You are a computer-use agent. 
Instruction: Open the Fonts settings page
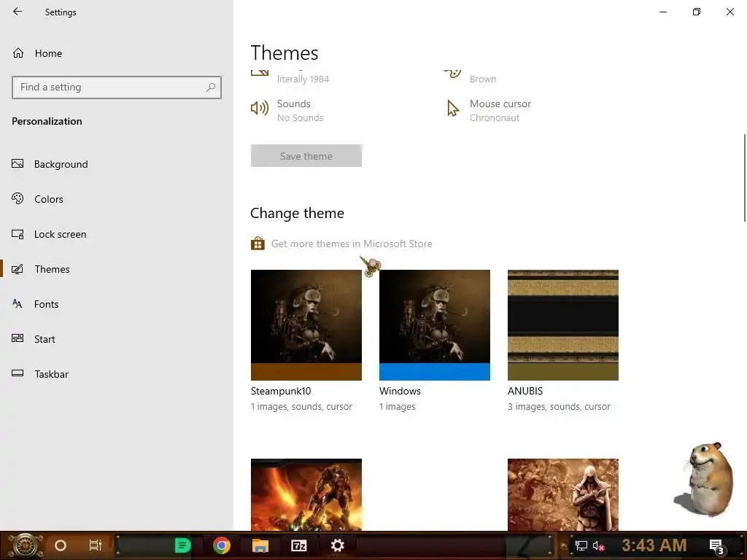click(46, 304)
